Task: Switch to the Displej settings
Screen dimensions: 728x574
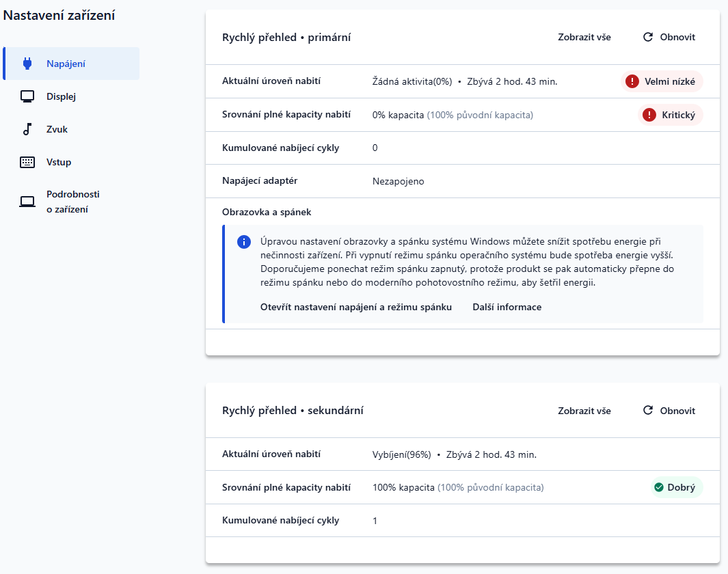Action: (x=61, y=96)
